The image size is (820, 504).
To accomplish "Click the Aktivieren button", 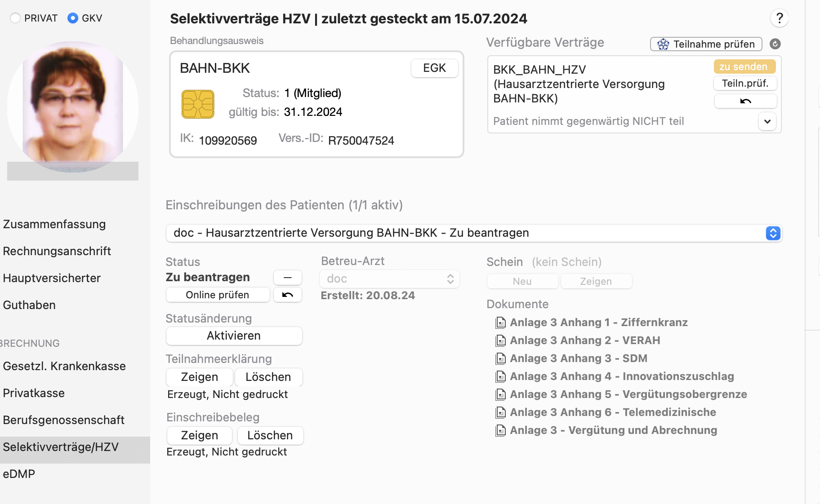I will click(x=234, y=336).
